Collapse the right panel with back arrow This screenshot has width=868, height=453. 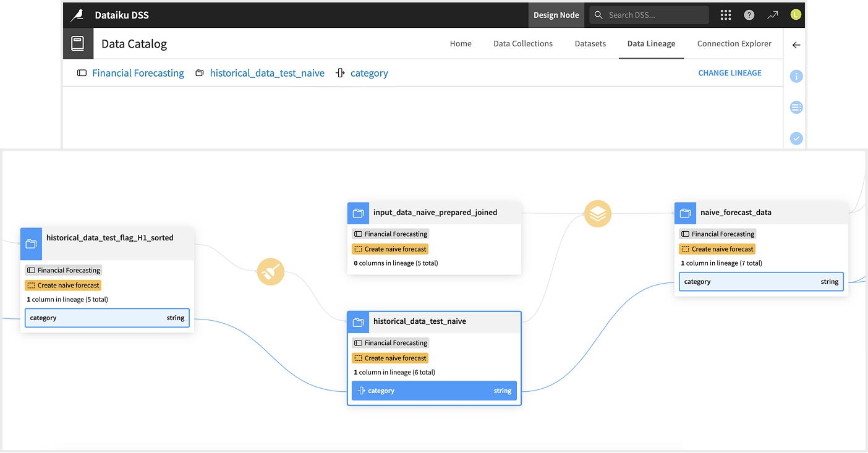click(796, 45)
